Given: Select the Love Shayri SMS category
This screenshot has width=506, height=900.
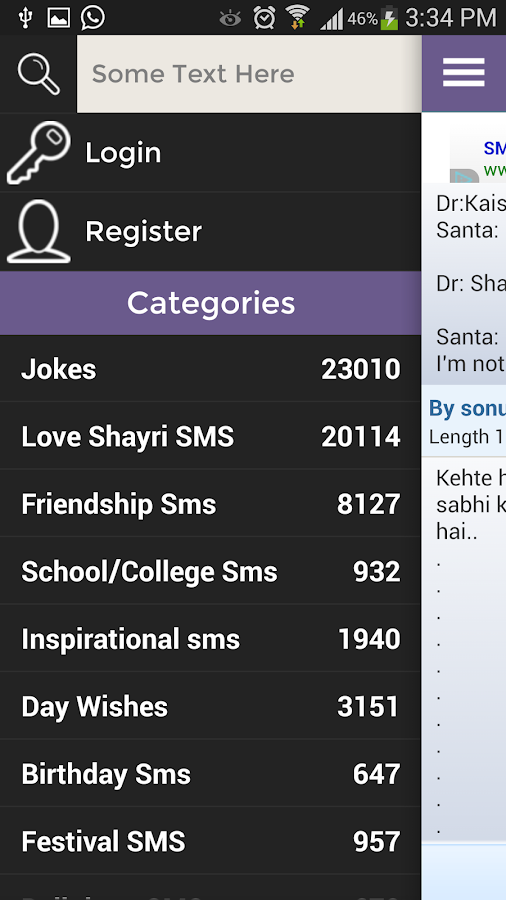Looking at the screenshot, I should click(x=211, y=436).
